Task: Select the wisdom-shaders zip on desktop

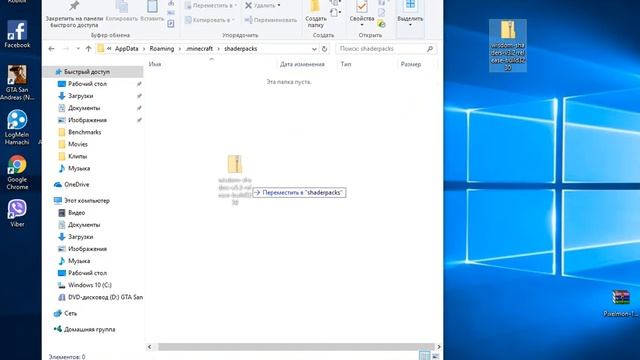Action: (x=508, y=45)
